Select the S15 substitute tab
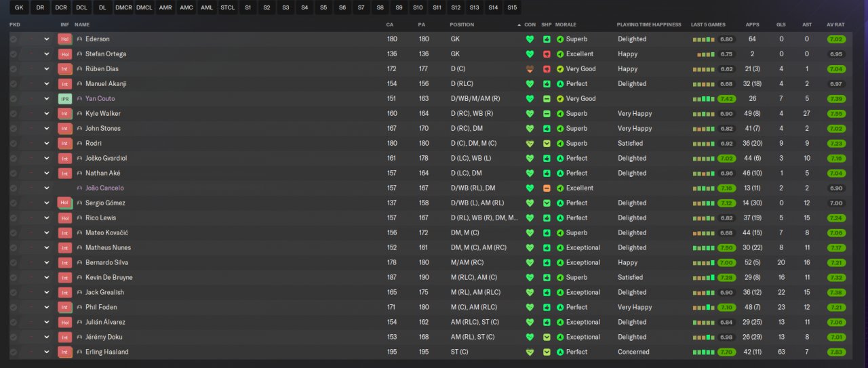 pos(511,7)
